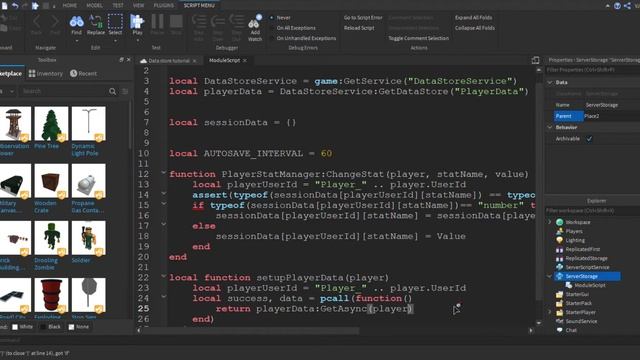Click the ModuleScript icon in Explorer
Viewport: 640px width, 360px height.
click(569, 285)
